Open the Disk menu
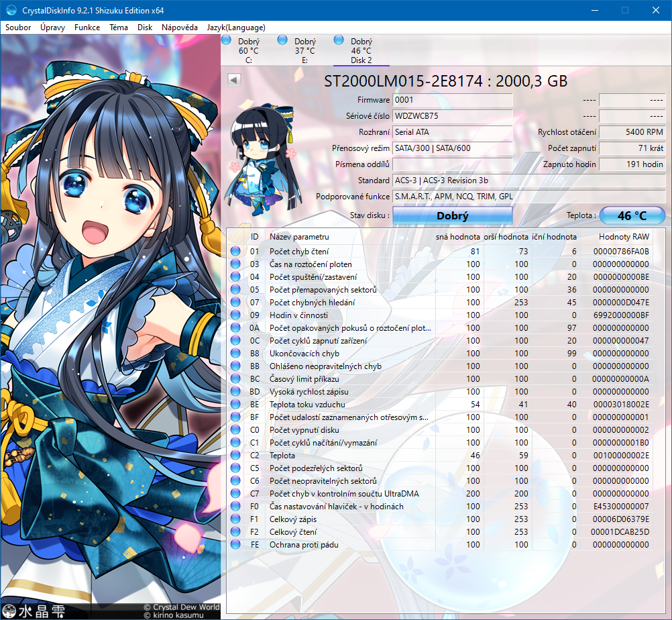Viewport: 672px width, 620px height. (x=145, y=28)
